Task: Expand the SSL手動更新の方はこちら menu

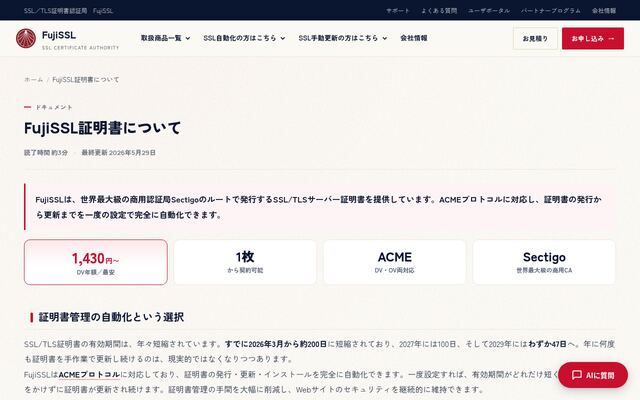Action: click(x=342, y=38)
